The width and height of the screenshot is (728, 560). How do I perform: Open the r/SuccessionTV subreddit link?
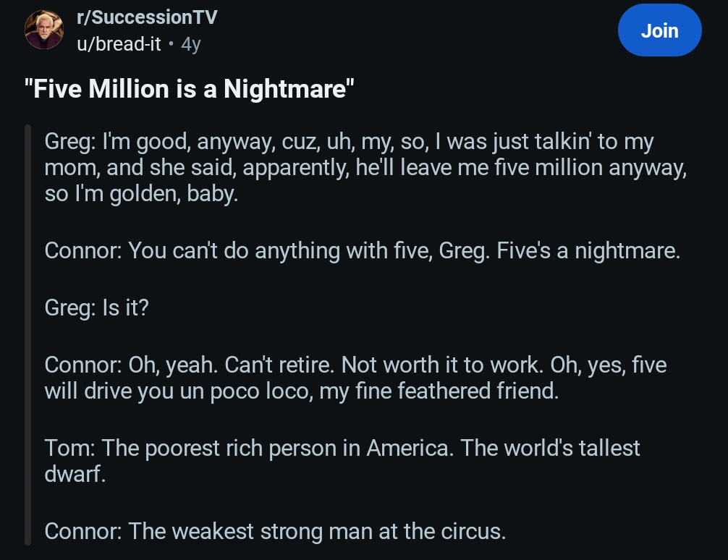coord(146,18)
